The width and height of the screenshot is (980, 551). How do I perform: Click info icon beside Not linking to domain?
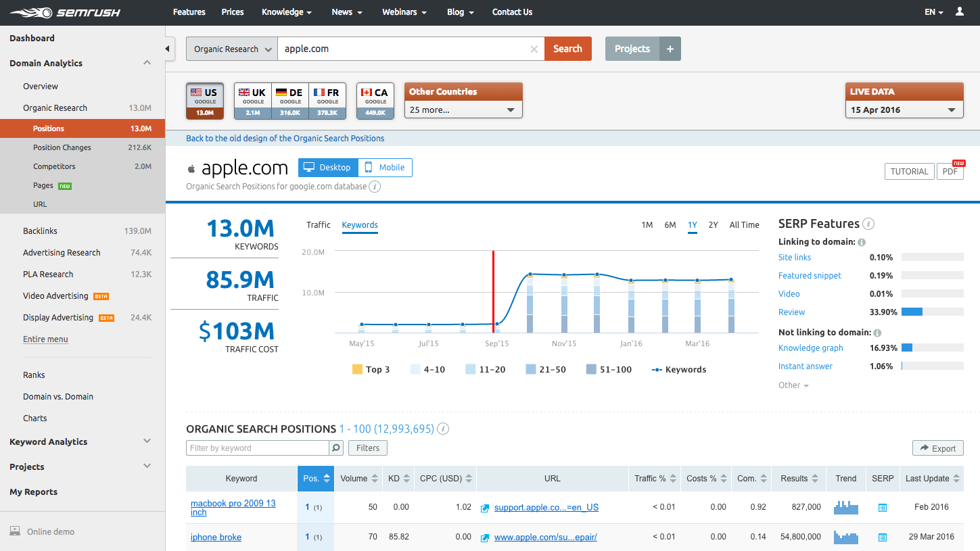tap(877, 333)
